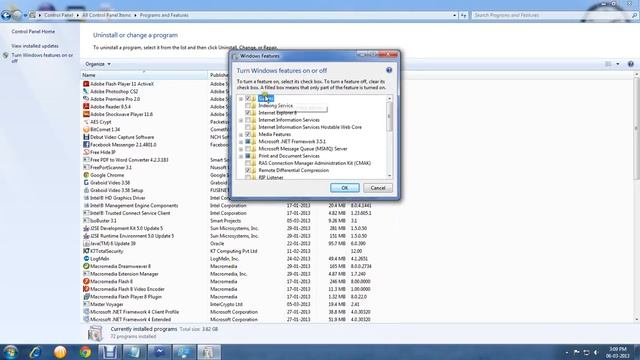640x360 pixels.
Task: Expand the Internet Information Services node
Action: [241, 120]
